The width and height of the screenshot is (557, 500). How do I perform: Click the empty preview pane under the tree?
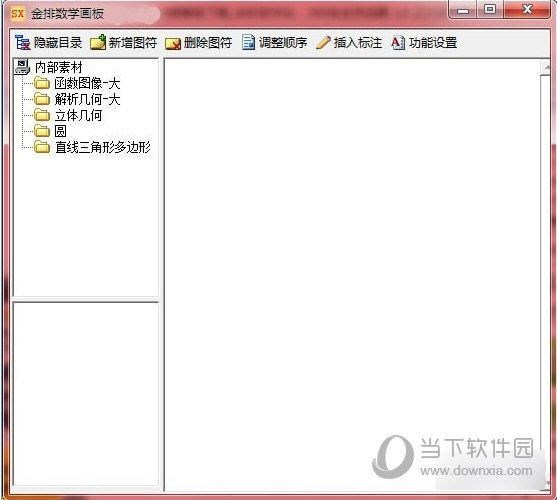tap(86, 393)
